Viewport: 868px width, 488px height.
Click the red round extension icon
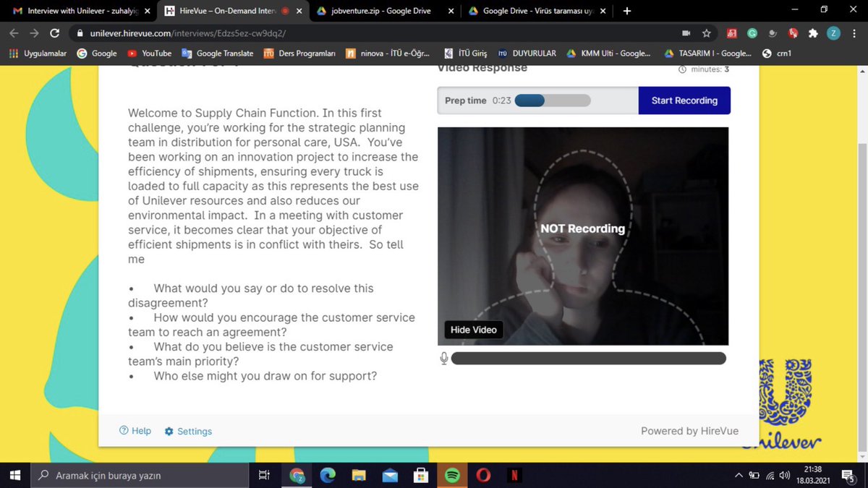(x=793, y=33)
